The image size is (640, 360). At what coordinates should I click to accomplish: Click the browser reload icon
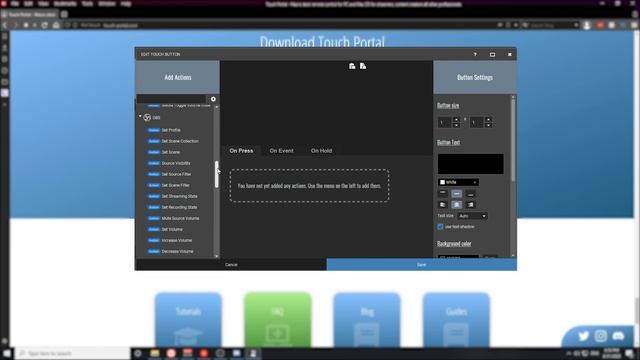pos(44,25)
